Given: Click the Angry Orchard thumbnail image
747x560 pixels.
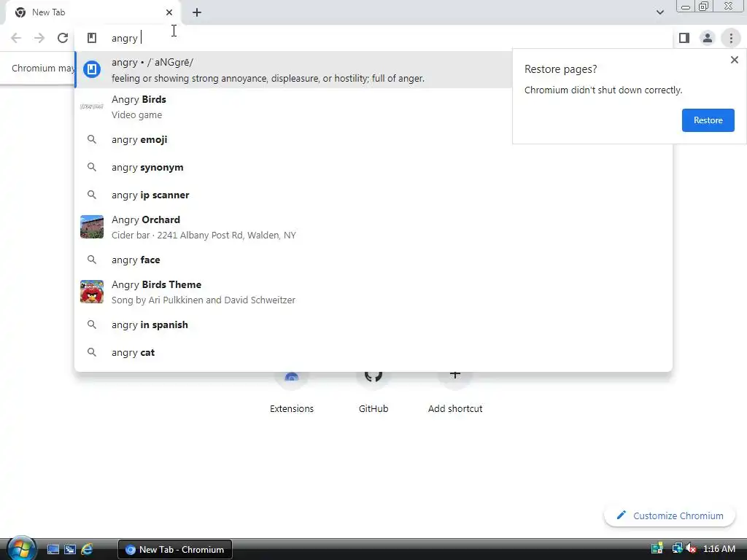Looking at the screenshot, I should point(92,227).
